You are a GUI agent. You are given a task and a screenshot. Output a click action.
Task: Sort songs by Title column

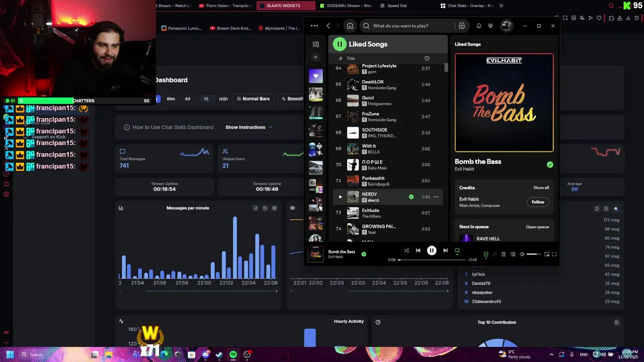click(351, 58)
